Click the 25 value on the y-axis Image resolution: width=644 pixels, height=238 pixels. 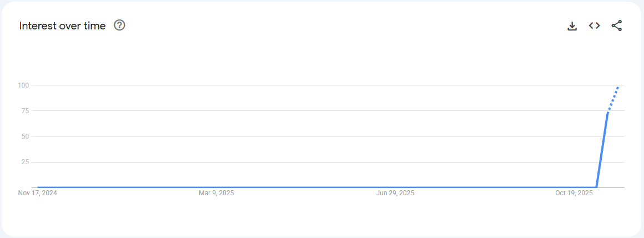(24, 162)
